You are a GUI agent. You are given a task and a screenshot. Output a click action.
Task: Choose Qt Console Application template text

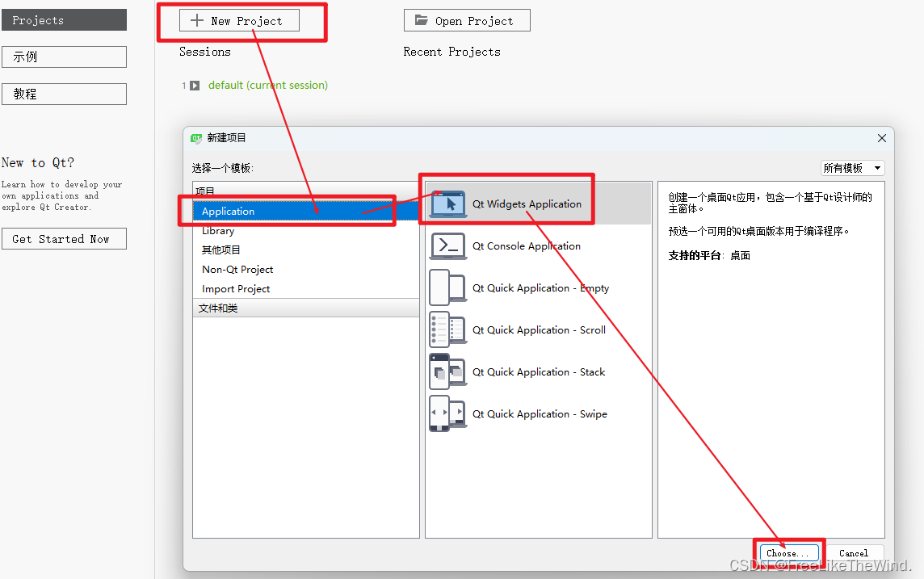[527, 246]
